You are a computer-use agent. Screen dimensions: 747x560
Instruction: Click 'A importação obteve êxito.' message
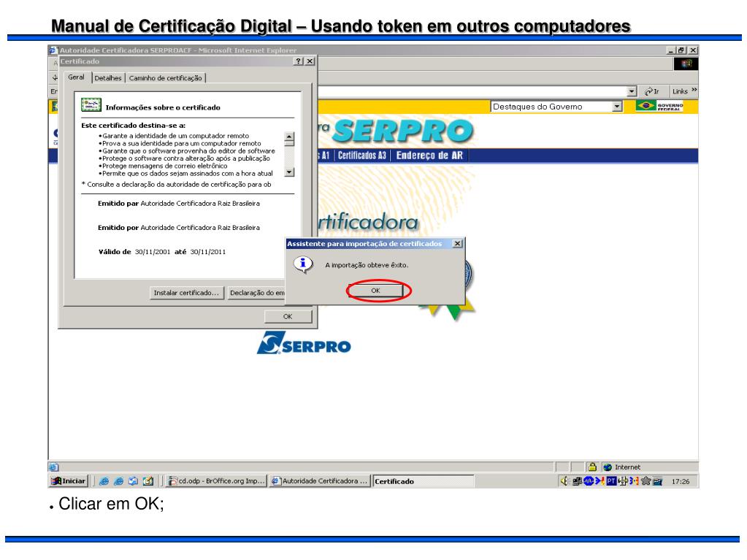tap(367, 265)
